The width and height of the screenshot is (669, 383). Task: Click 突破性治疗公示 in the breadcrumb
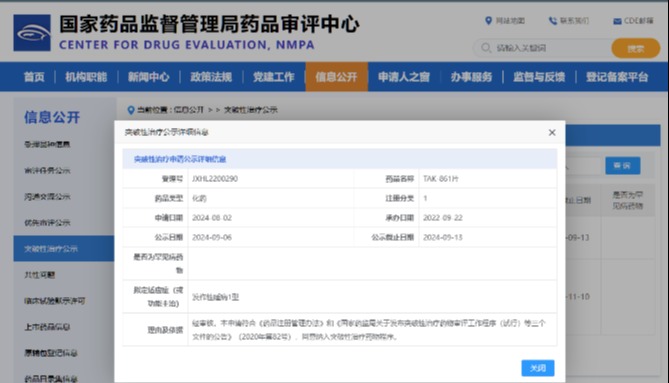click(x=251, y=110)
